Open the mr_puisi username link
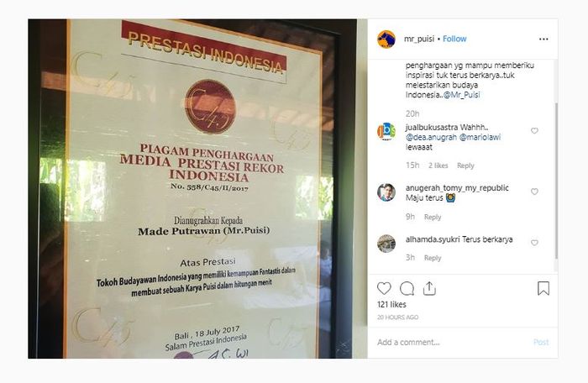Screen dimensions: 588x383 419,39
